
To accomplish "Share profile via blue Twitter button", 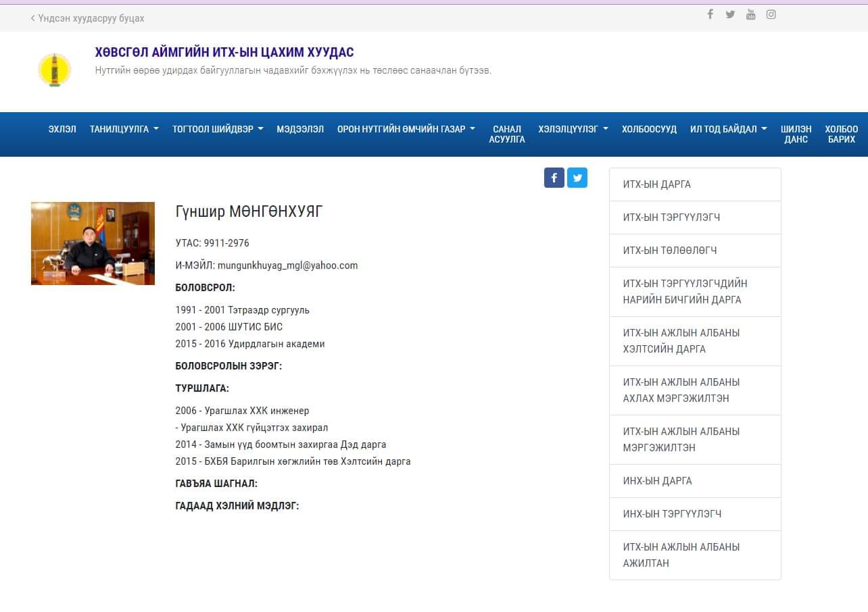I will pyautogui.click(x=577, y=178).
